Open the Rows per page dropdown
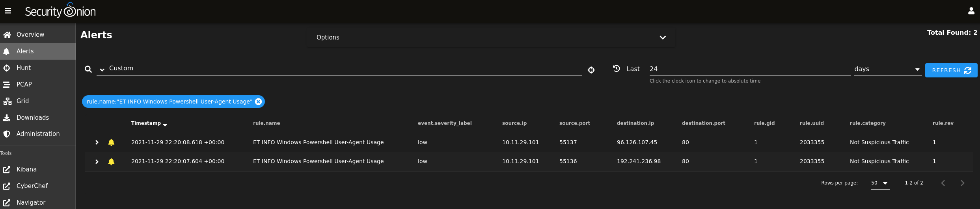 pyautogui.click(x=880, y=183)
